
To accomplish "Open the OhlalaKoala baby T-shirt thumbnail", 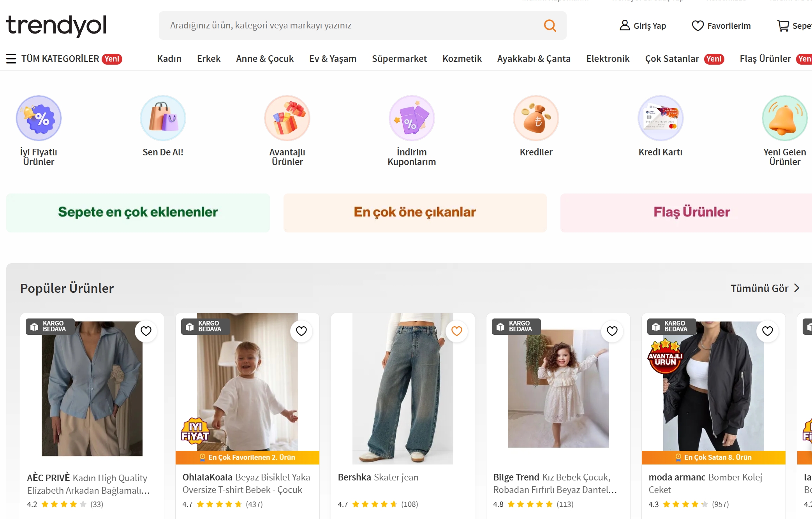I will click(247, 385).
